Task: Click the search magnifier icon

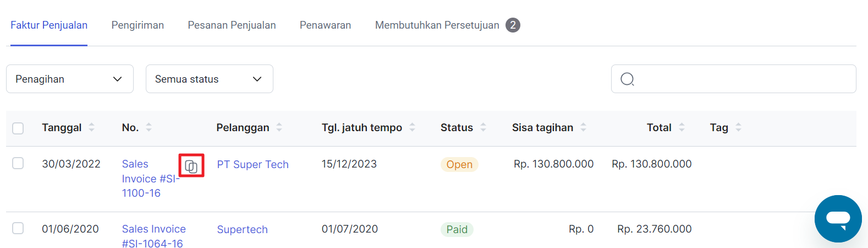Action: 627,79
